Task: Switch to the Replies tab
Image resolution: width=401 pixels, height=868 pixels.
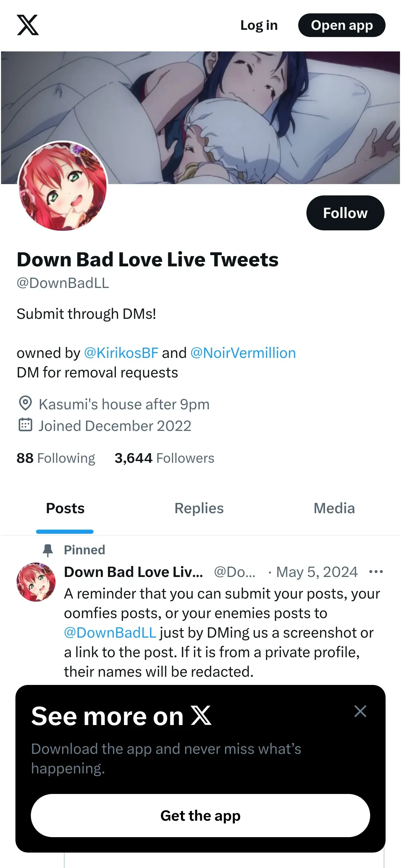Action: (x=199, y=508)
